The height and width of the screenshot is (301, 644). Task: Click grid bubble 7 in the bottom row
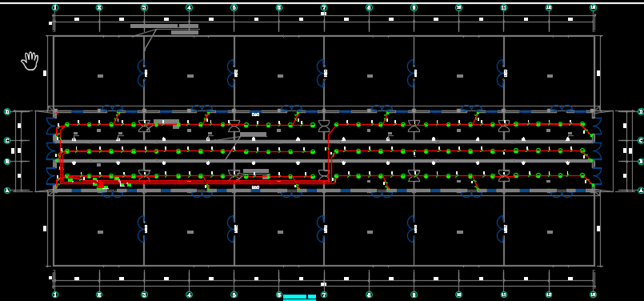324,295
